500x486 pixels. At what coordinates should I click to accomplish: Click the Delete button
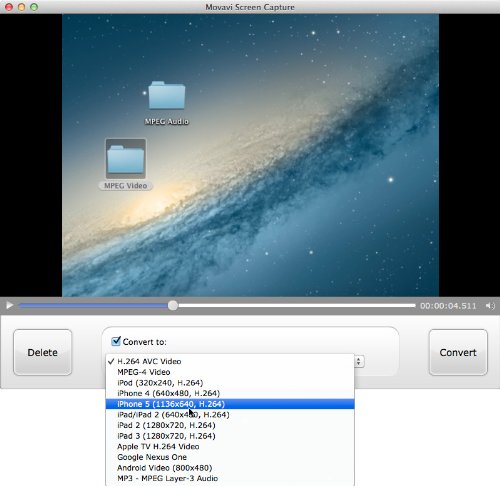[x=42, y=352]
